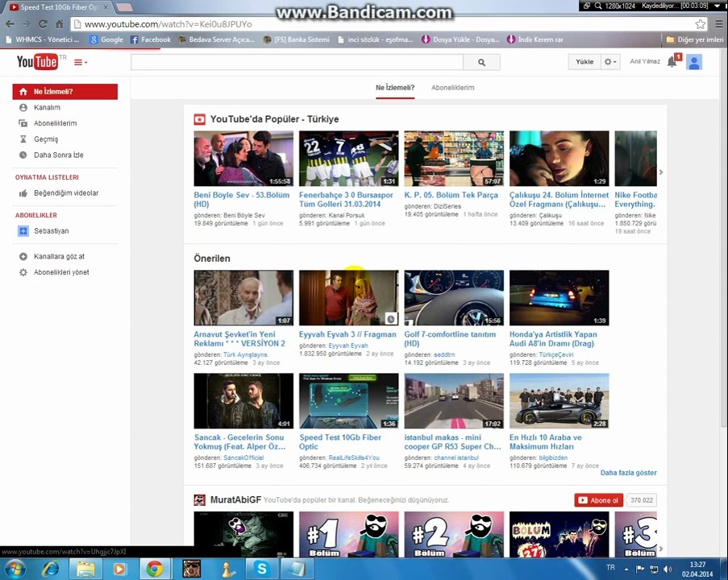This screenshot has width=728, height=580.
Task: Click the Yükle upload button
Action: tap(584, 62)
